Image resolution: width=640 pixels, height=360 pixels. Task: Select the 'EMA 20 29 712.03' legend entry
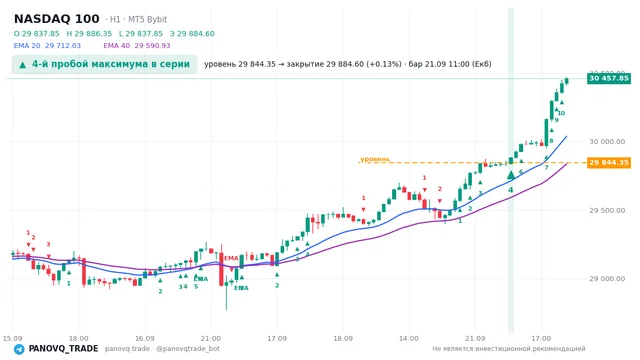(47, 45)
